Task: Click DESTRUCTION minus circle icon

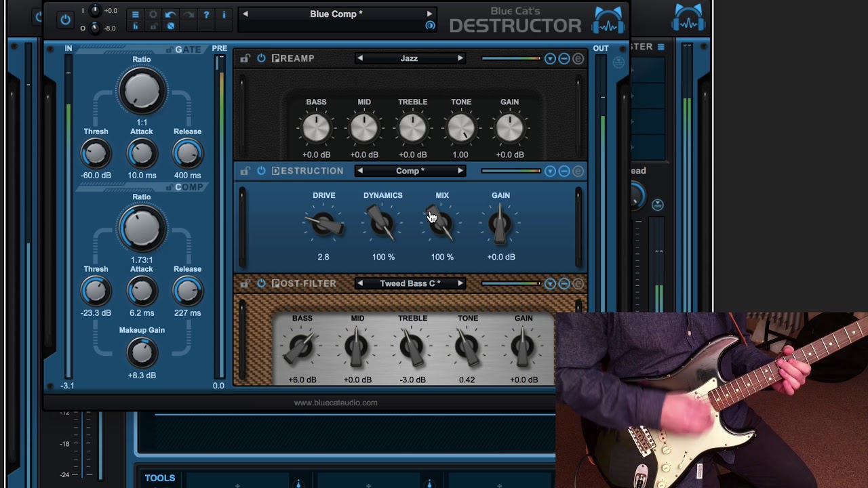Action: (564, 171)
